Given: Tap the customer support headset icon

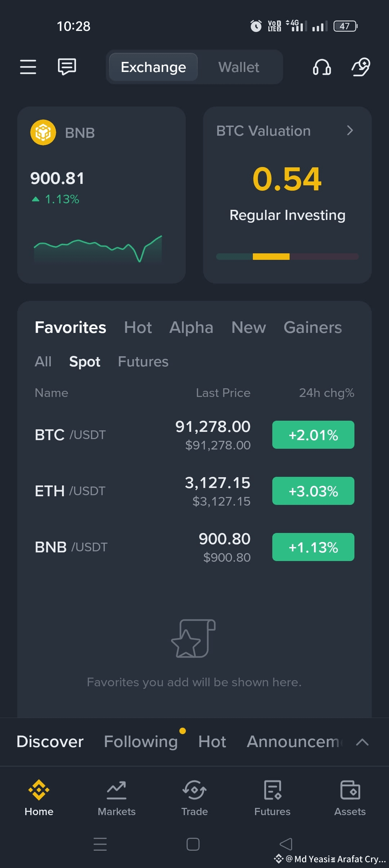Looking at the screenshot, I should point(322,67).
